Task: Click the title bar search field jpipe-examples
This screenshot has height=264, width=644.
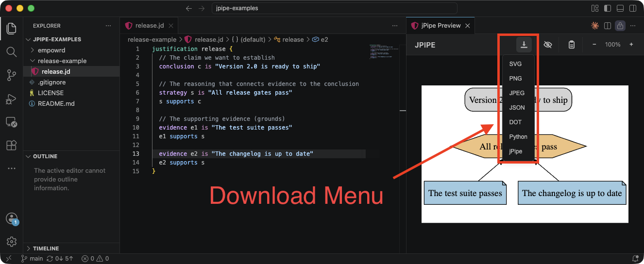Action: (335, 8)
